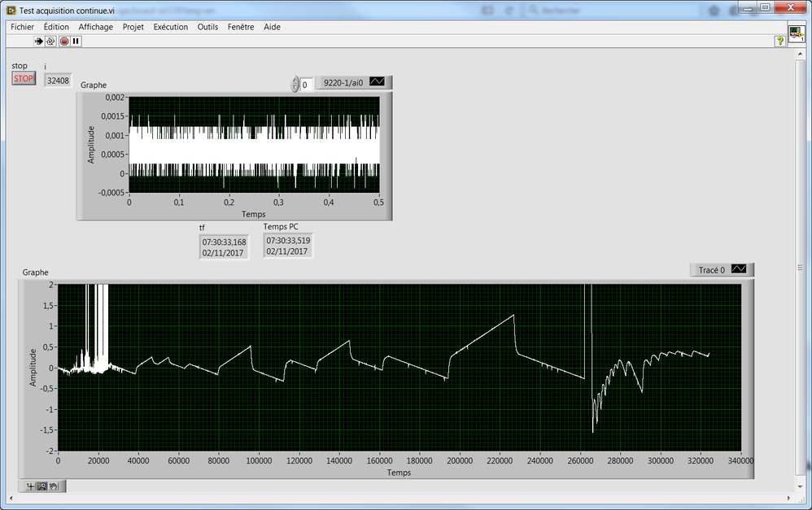Open the Exécution menu

170,27
